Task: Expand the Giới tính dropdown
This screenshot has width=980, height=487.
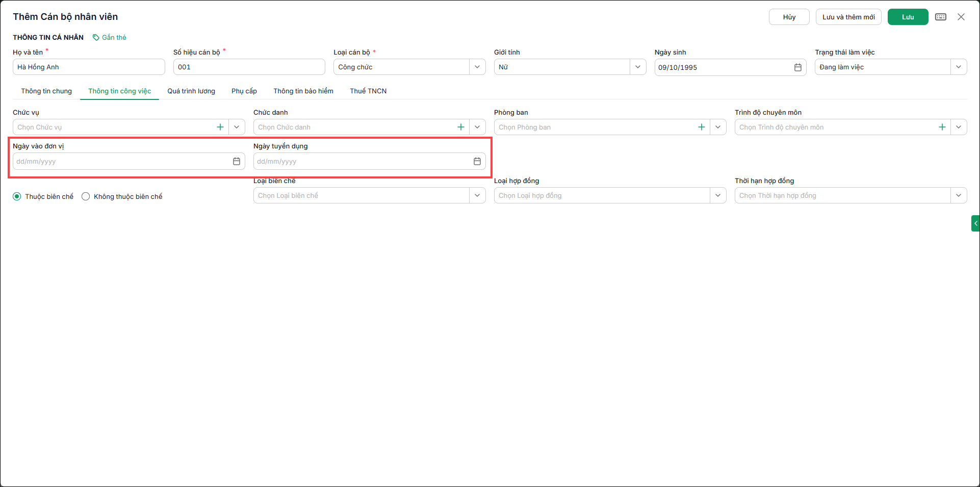Action: tap(638, 67)
